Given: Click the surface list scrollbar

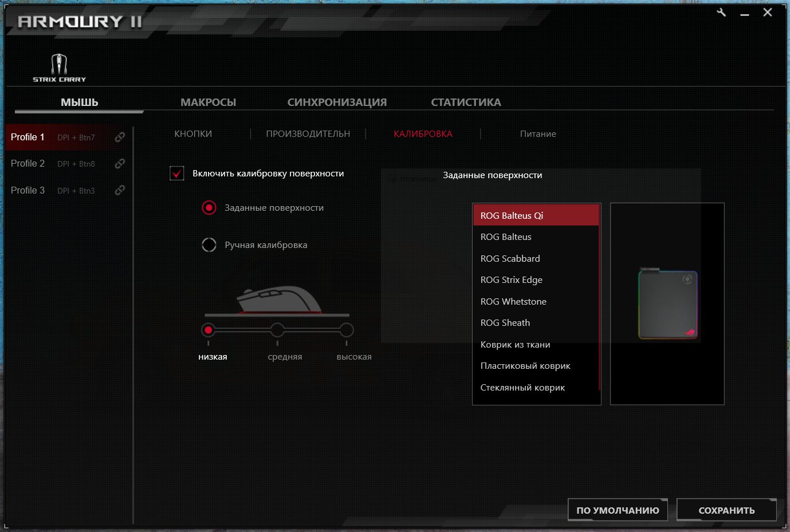Looking at the screenshot, I should 599,298.
